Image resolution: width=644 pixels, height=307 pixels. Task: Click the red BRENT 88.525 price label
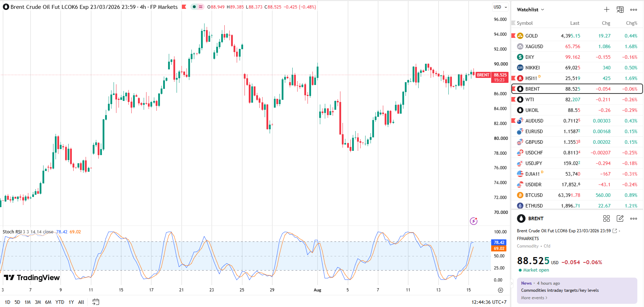(492, 77)
